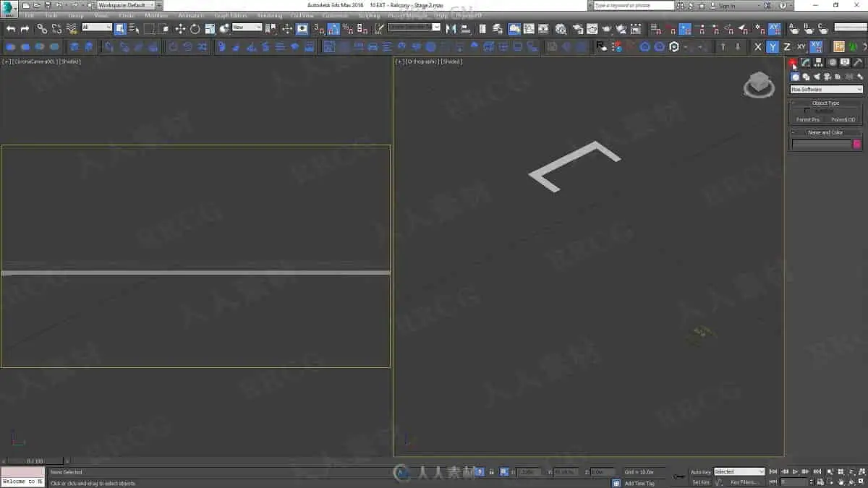Open the Create panel tab
This screenshot has width=868, height=488.
(x=793, y=63)
